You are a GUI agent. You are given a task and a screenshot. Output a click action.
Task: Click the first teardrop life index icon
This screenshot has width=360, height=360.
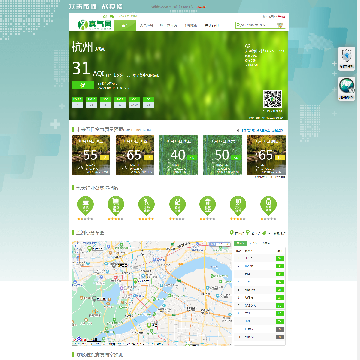tap(85, 206)
